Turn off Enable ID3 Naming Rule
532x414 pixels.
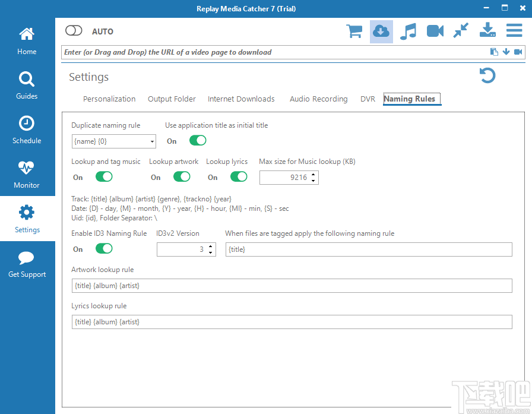103,249
